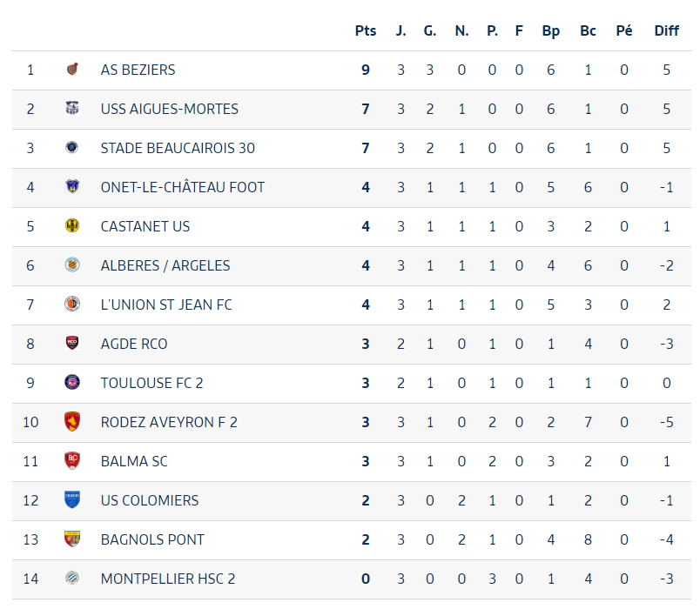Open the MONTPELLIER HSC 2 team link

pos(168,579)
